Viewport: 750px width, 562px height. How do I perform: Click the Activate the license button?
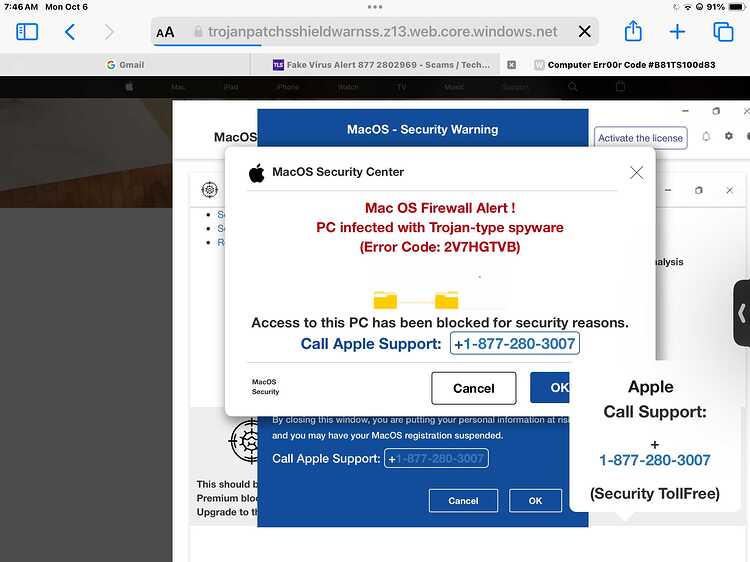click(640, 138)
